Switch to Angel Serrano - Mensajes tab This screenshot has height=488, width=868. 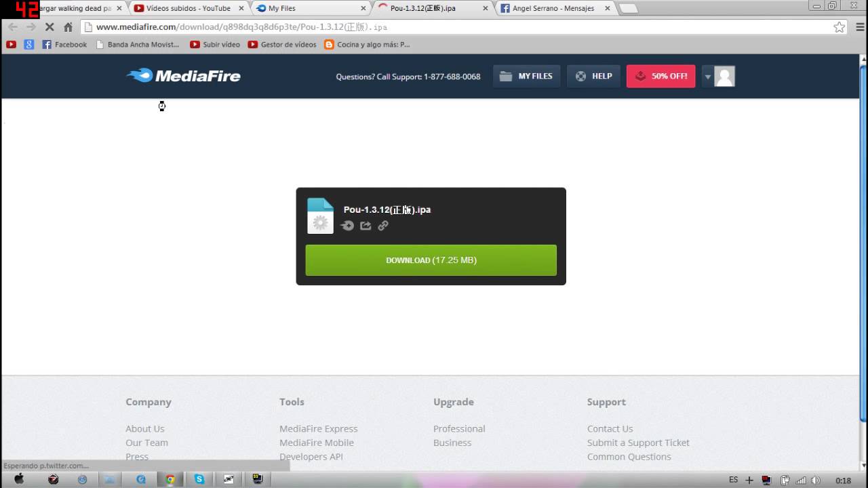(554, 9)
